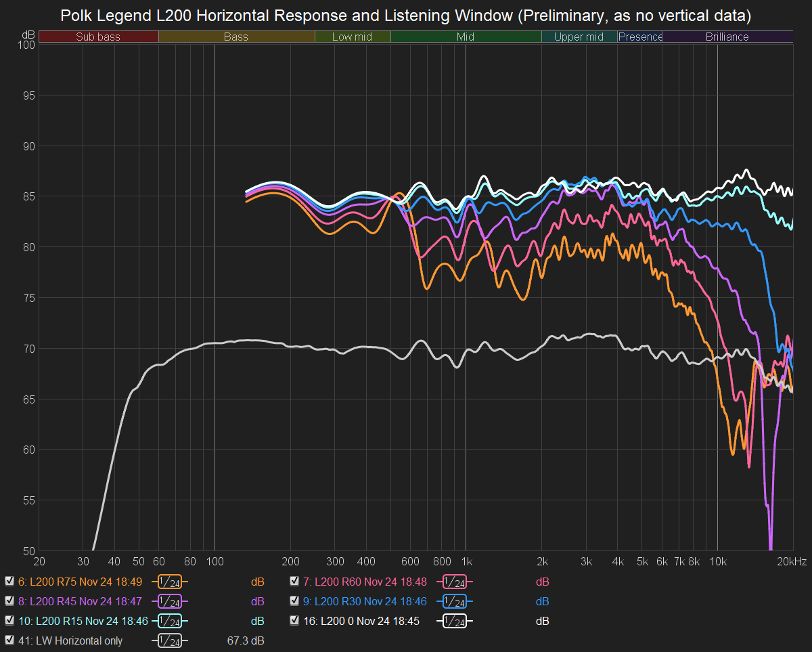Click the grey 1/24 smoothing icon for LW Horizontal
The image size is (812, 652).
[170, 641]
